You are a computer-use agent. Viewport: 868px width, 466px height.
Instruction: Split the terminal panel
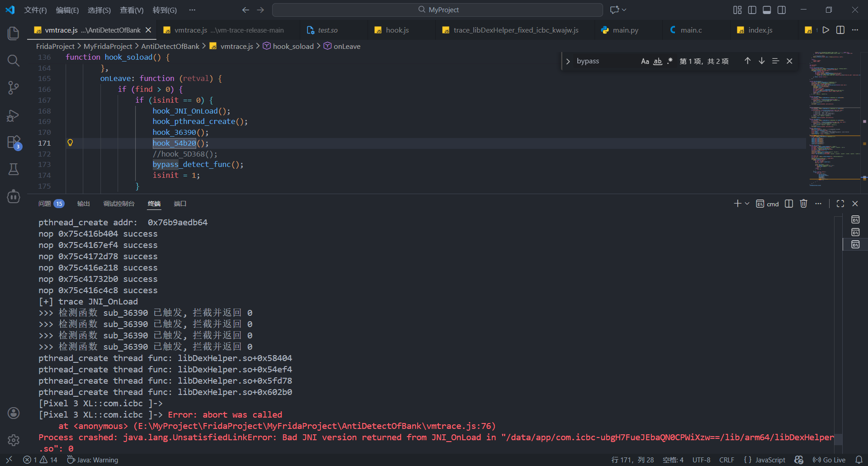coord(789,204)
